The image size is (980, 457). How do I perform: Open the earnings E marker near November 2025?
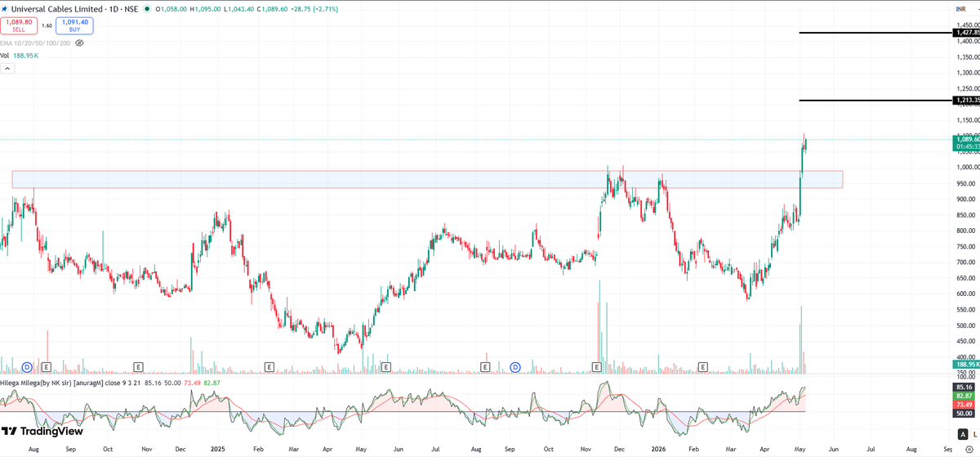(597, 367)
